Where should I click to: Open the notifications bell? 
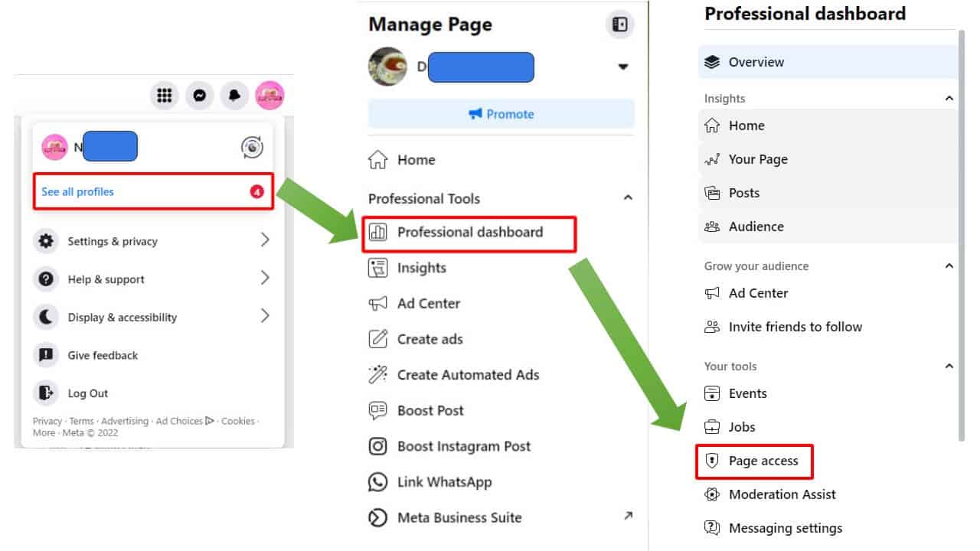(234, 96)
